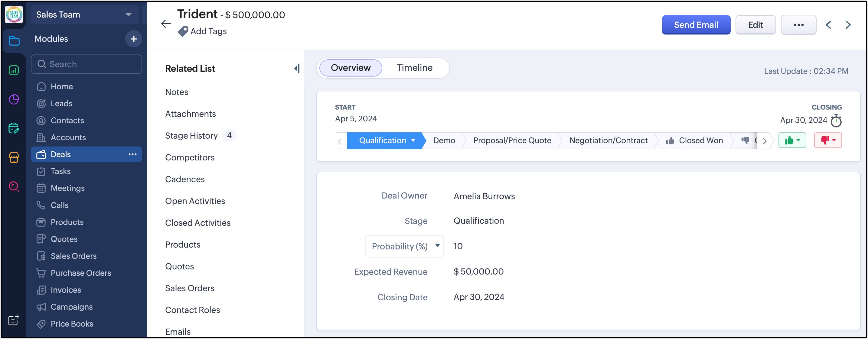This screenshot has width=868, height=339.
Task: Open red thumbs-down closed lost dropdown
Action: coord(827,140)
